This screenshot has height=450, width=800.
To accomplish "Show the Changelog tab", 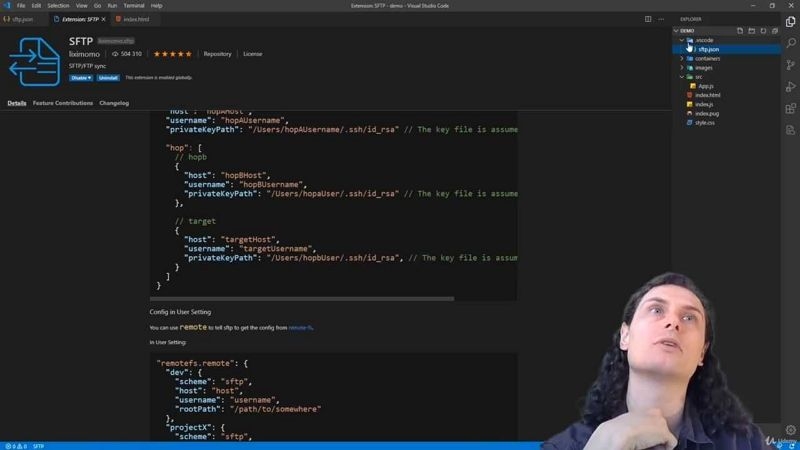I will (x=114, y=103).
